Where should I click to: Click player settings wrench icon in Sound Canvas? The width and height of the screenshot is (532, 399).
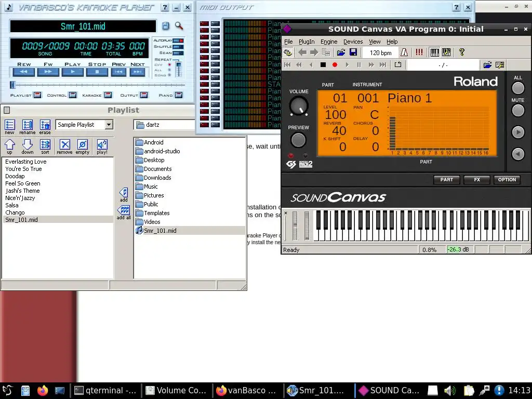coord(500,65)
